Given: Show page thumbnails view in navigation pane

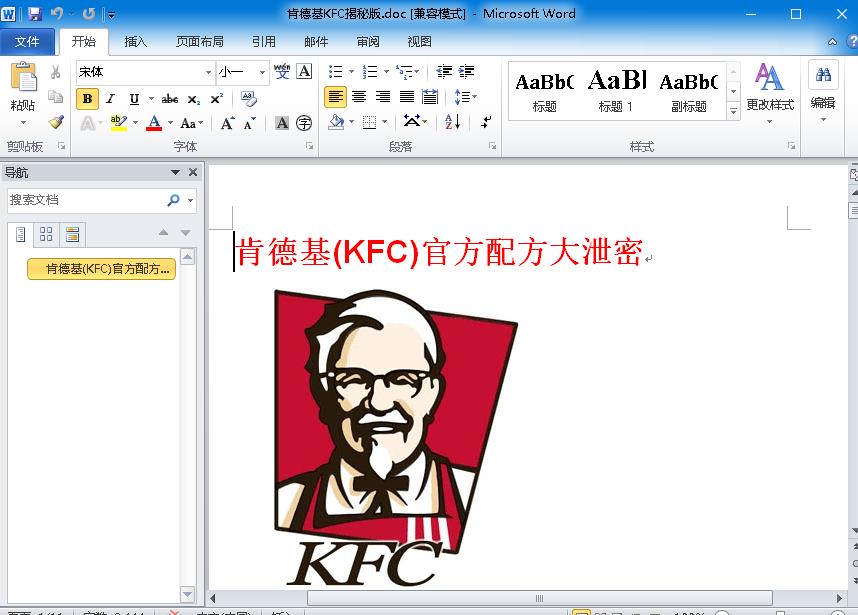Looking at the screenshot, I should (x=46, y=234).
